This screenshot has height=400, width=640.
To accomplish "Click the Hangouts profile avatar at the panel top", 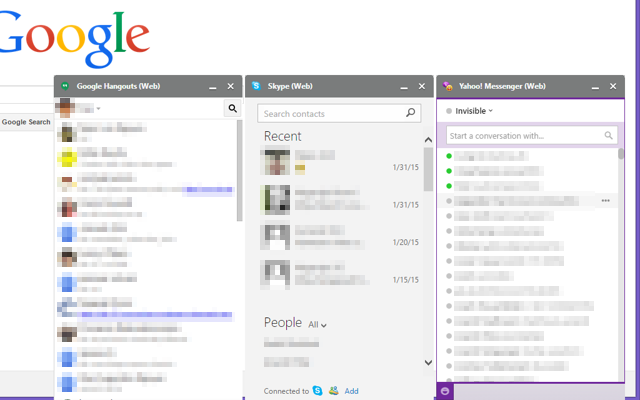I will click(x=65, y=108).
